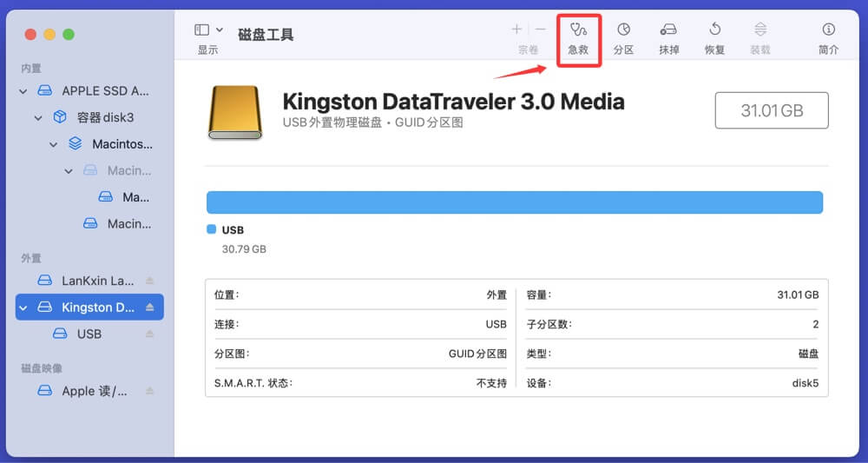Click the Kingston DataTraveler 3.0 Media title
Viewport: 868px width, 463px height.
click(453, 102)
